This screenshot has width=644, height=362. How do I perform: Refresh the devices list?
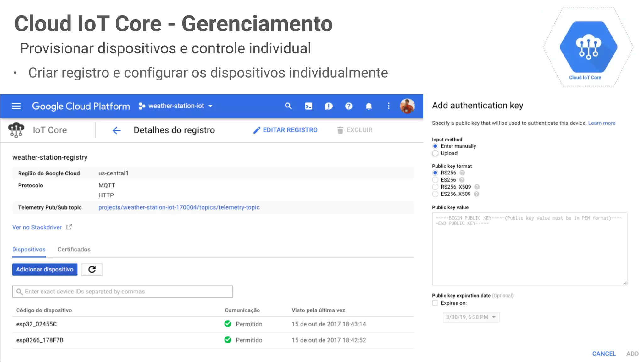click(92, 270)
